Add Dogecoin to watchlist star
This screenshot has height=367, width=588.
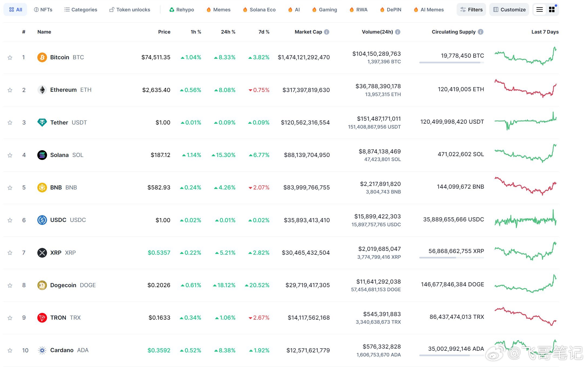(x=10, y=285)
